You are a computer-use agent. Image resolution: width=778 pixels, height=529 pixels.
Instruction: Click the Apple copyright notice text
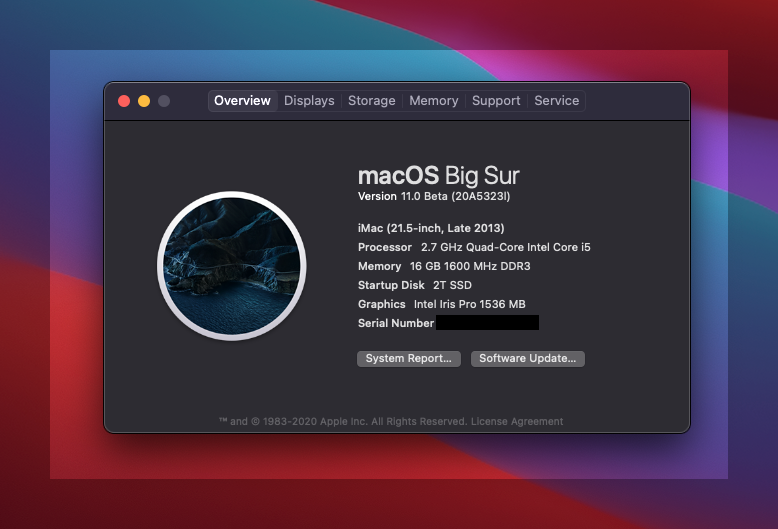(343, 421)
